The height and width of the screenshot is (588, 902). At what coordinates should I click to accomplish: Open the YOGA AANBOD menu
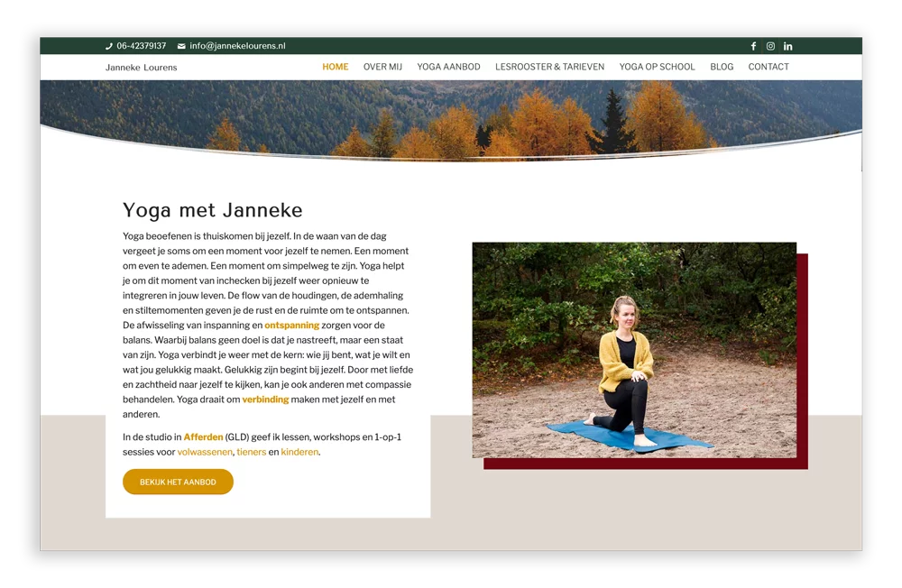click(x=448, y=67)
